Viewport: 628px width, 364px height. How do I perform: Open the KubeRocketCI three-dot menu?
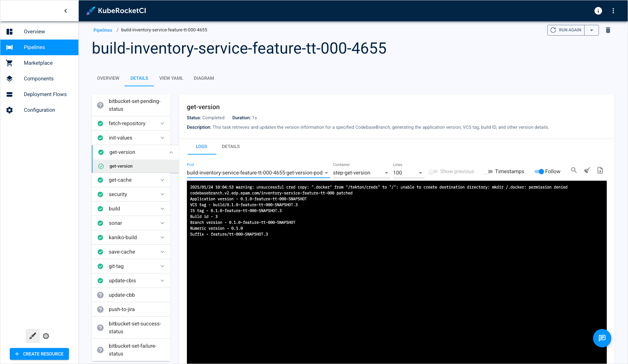[x=613, y=11]
